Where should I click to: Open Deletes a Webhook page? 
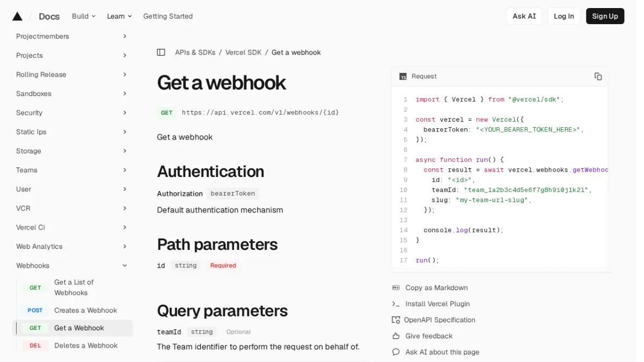pyautogui.click(x=86, y=345)
